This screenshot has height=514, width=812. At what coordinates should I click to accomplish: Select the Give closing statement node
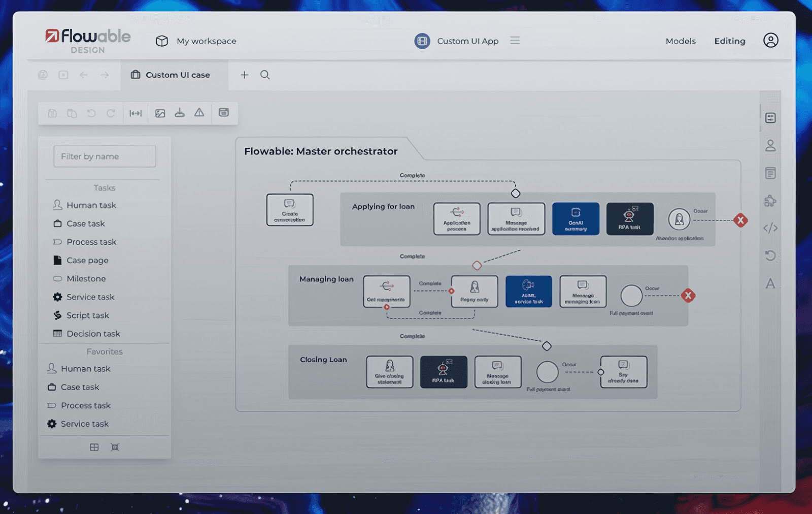[390, 372]
